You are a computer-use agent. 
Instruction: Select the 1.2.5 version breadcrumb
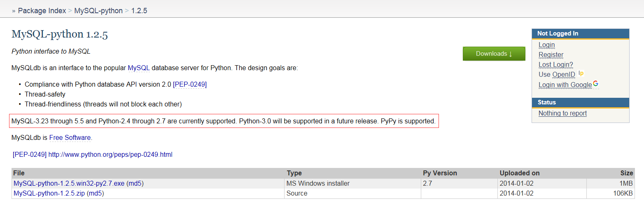coord(139,11)
